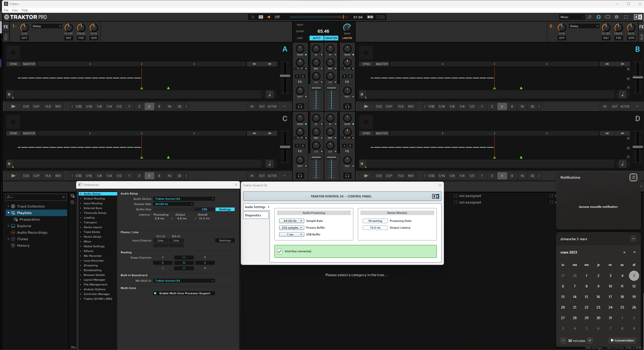
Task: Open the Audio Device dropdown in Preferences
Action: click(x=184, y=199)
